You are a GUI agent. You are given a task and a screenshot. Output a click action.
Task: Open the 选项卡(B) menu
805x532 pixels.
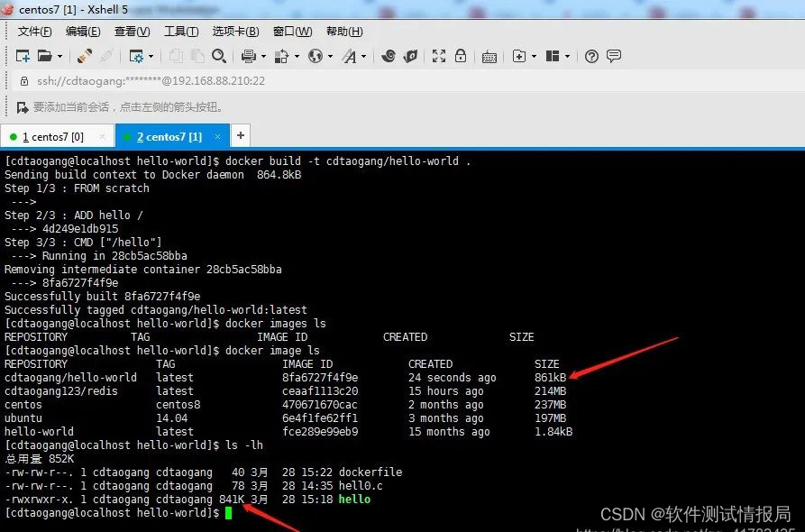pos(235,32)
